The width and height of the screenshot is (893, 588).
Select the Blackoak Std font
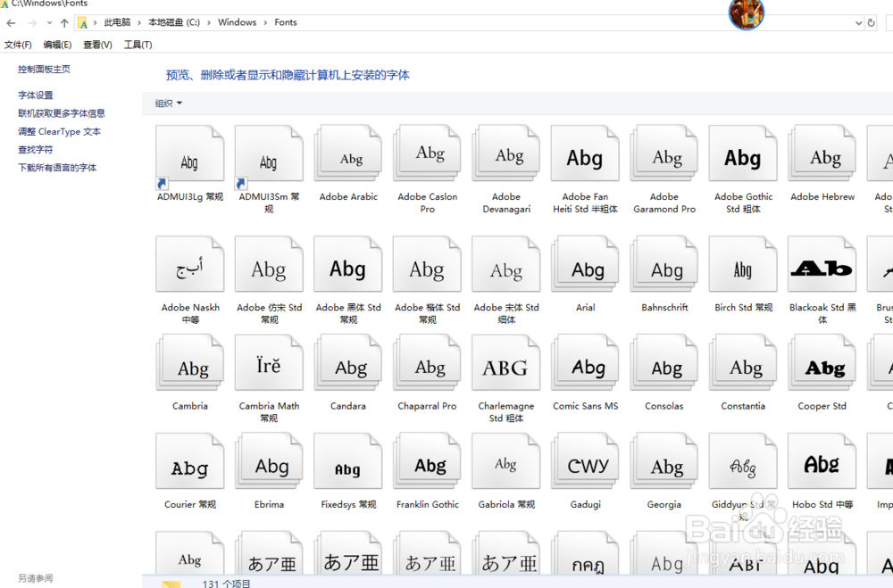(x=822, y=265)
